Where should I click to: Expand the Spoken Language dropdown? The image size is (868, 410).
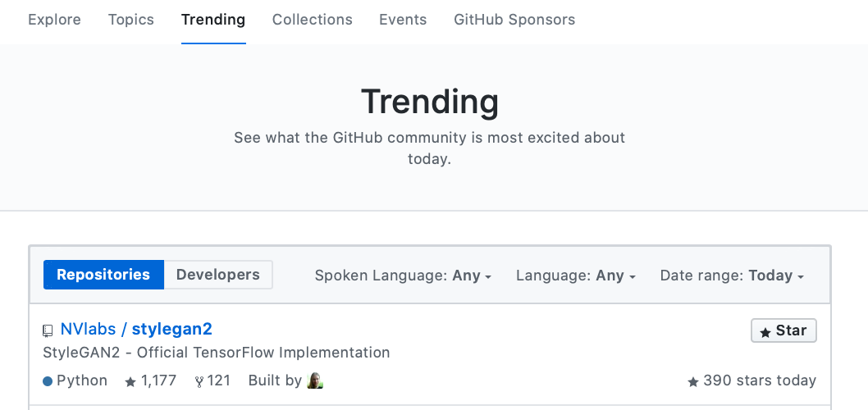tap(403, 276)
